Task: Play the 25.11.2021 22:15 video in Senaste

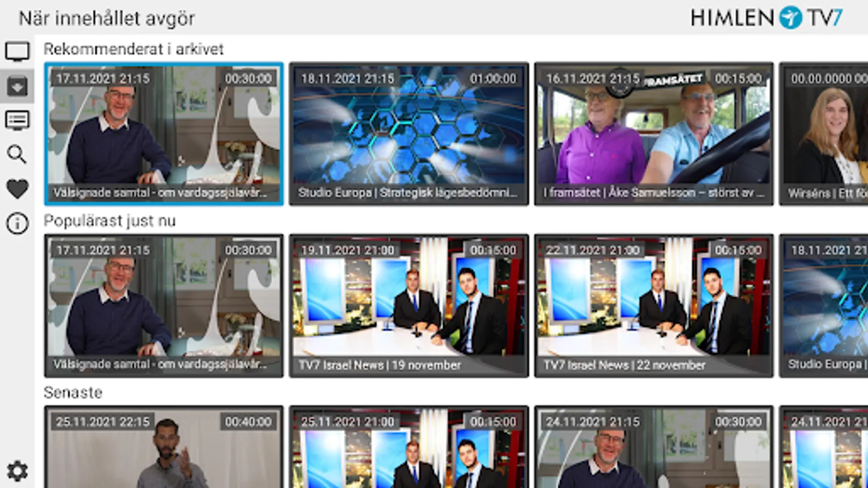Action: coord(164,447)
